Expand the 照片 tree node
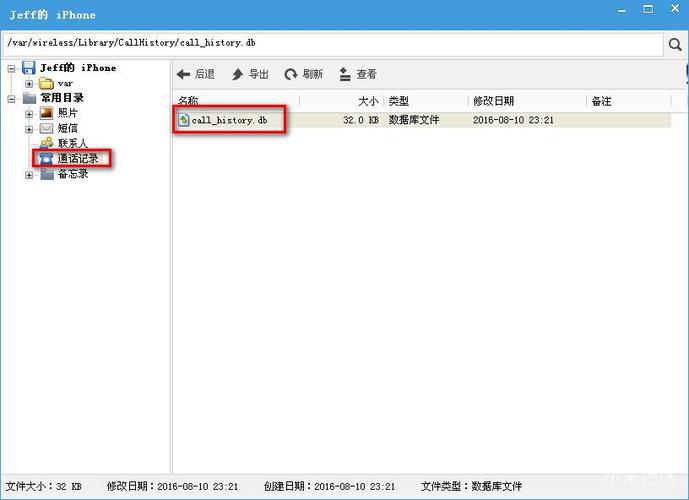 point(29,114)
